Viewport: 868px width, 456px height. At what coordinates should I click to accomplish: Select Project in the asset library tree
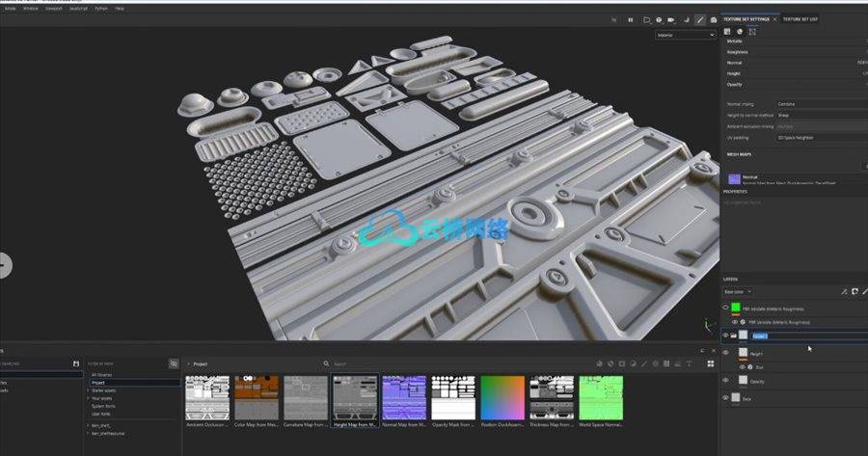98,382
